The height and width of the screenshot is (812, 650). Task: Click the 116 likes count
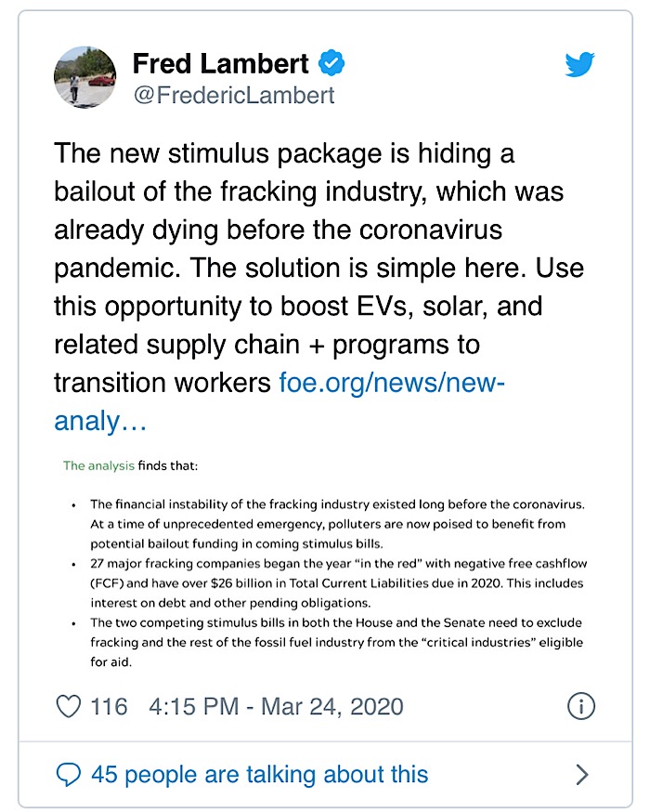109,706
